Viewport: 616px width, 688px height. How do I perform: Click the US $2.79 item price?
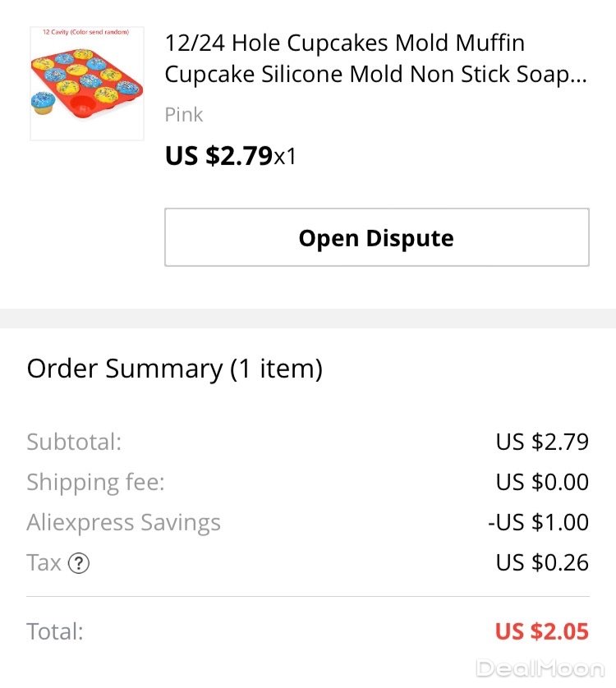point(218,155)
